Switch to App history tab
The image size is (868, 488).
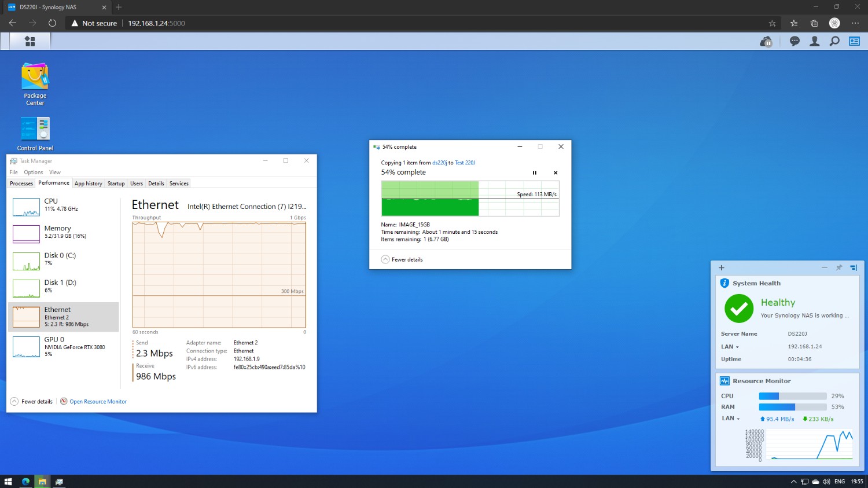pyautogui.click(x=89, y=184)
